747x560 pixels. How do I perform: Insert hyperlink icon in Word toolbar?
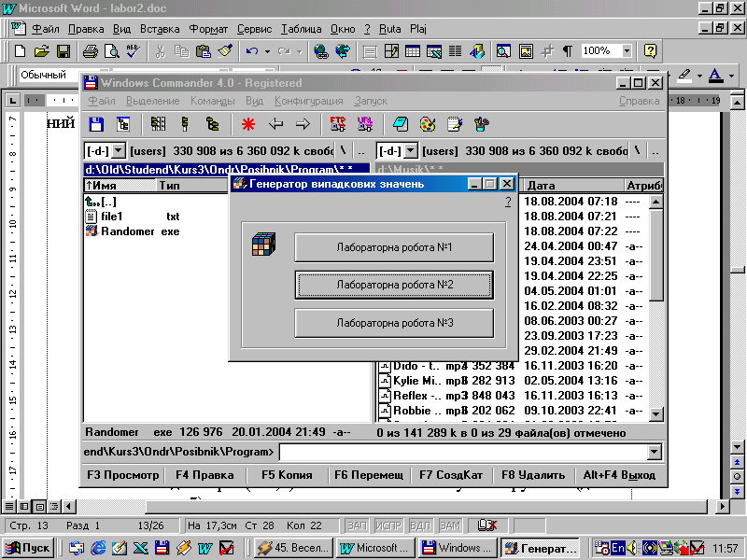tap(321, 50)
